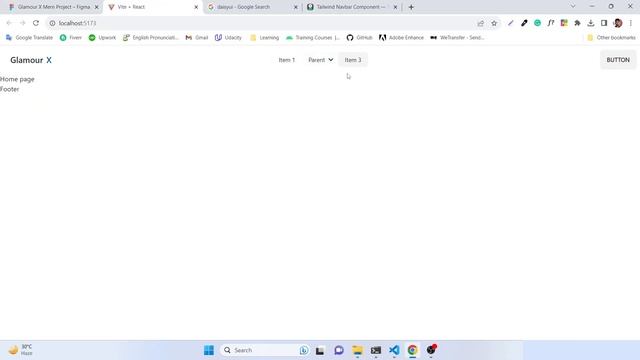Close the daisyui Google Search tab

pyautogui.click(x=296, y=7)
